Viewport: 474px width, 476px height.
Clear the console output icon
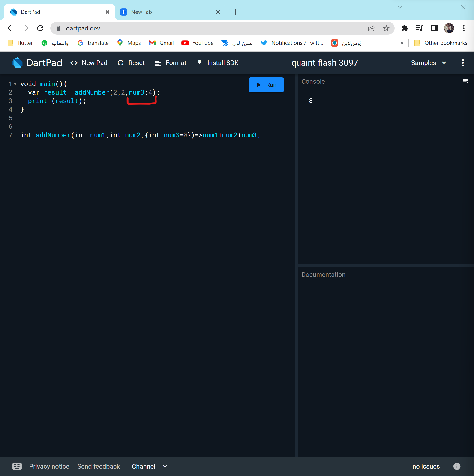pos(465,81)
